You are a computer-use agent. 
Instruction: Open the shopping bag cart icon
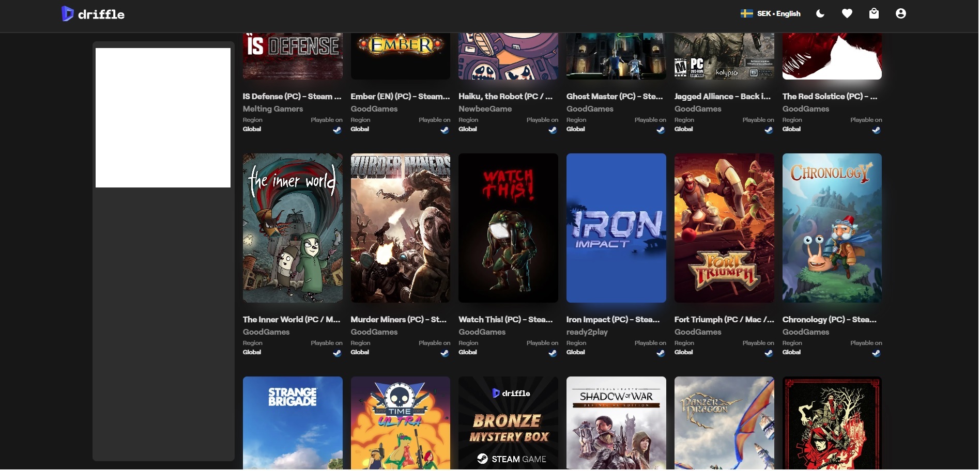pos(874,14)
